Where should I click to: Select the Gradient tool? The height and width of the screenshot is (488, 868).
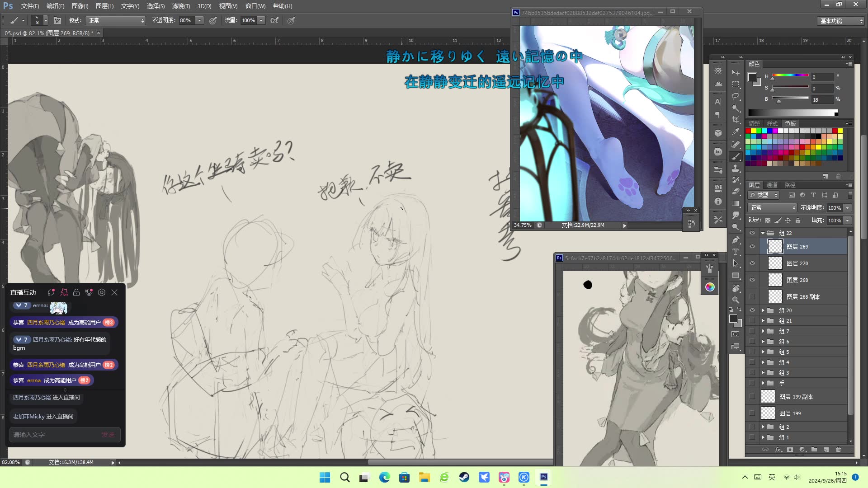point(736,204)
